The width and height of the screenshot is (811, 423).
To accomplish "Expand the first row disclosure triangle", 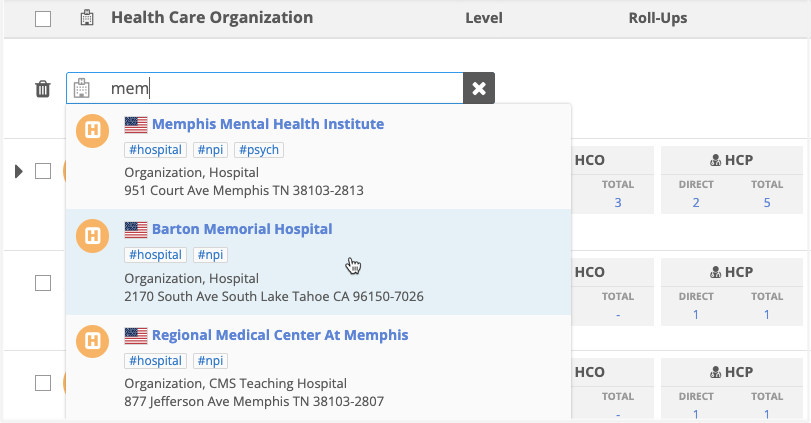I will tap(19, 171).
